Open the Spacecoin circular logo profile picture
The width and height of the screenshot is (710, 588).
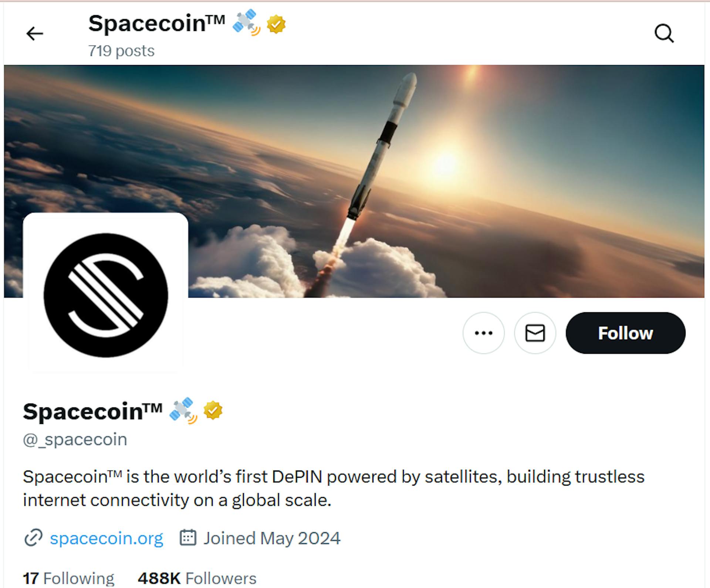tap(106, 295)
